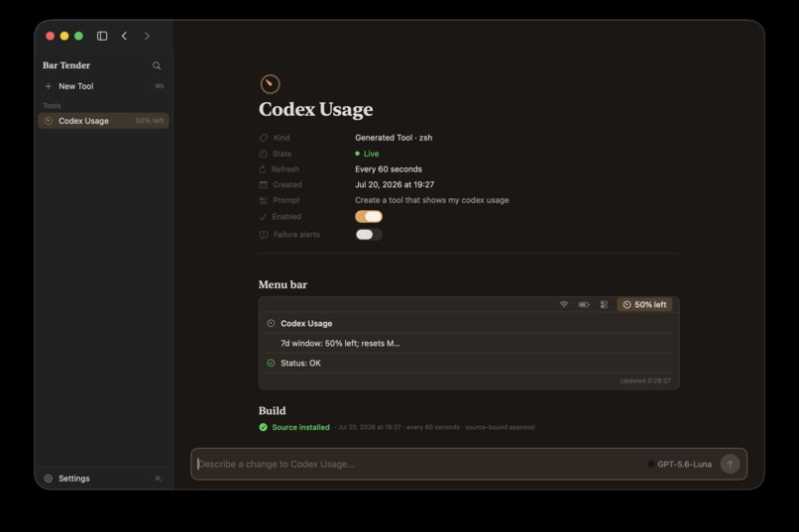Disable the Enabled toggle
Screen dimensions: 799x532
click(x=369, y=216)
